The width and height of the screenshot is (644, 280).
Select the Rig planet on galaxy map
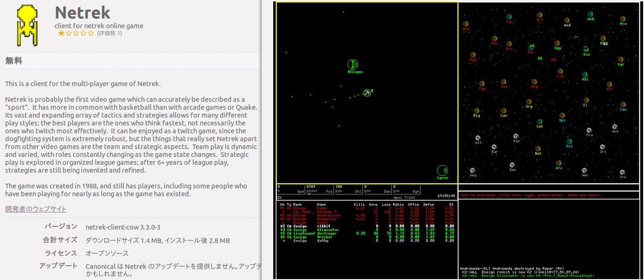click(477, 111)
